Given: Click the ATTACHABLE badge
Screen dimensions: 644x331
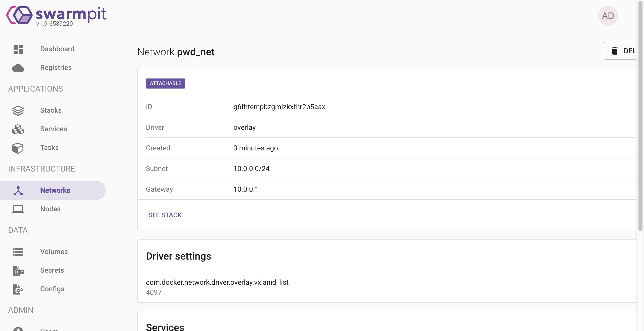Looking at the screenshot, I should click(165, 84).
